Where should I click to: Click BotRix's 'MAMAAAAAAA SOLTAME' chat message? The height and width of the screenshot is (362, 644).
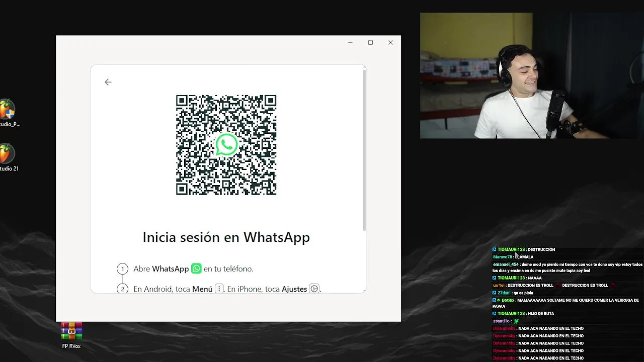point(566,303)
